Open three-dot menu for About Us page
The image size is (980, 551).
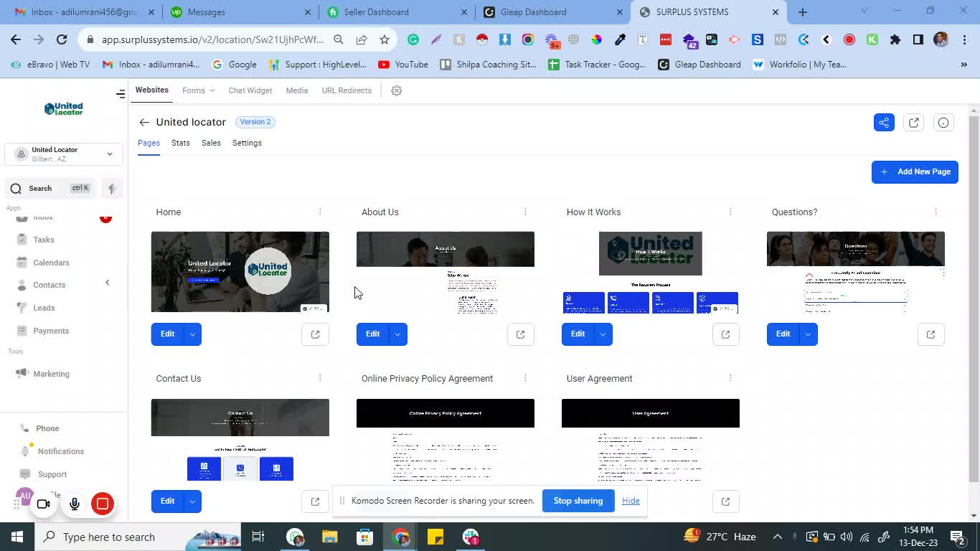click(x=525, y=212)
